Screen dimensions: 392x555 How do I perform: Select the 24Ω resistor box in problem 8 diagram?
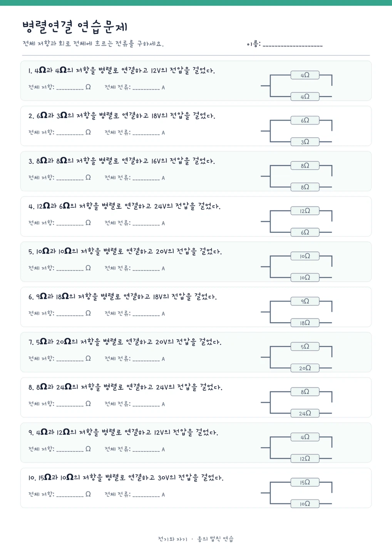305,413
